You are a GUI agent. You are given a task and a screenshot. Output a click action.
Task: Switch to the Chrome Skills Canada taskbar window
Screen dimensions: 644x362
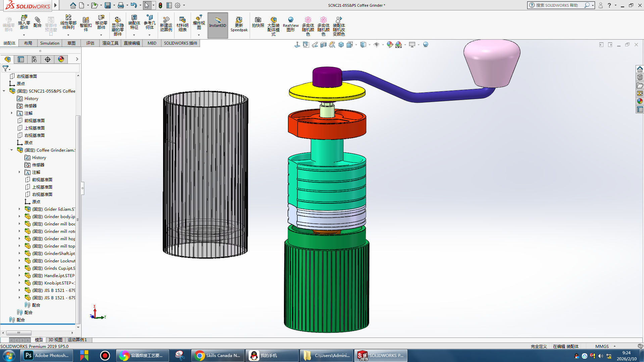(x=218, y=356)
